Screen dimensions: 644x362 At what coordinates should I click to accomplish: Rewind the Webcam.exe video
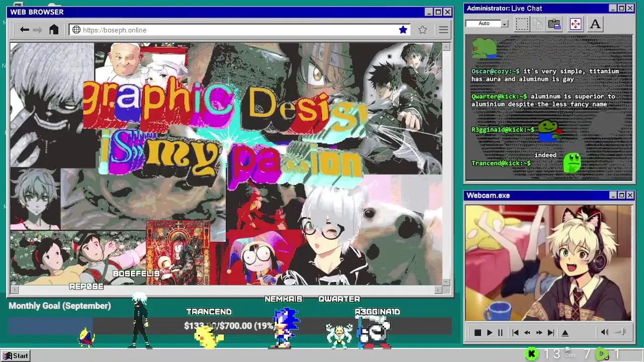527,333
